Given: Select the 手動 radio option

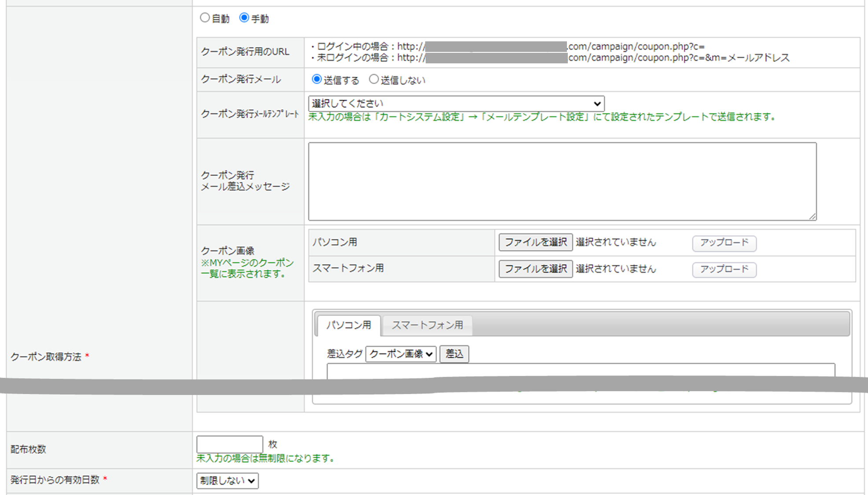Looking at the screenshot, I should [x=244, y=18].
